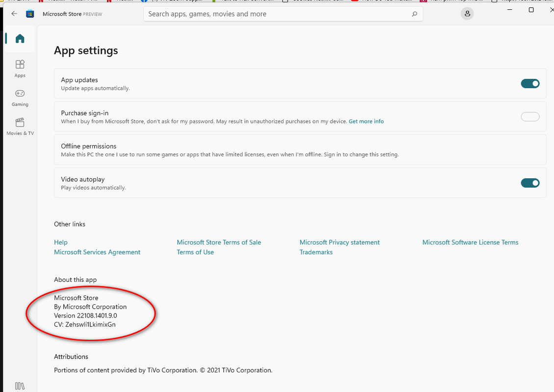Click the Attributions heading
This screenshot has height=392, width=554.
[x=71, y=357]
